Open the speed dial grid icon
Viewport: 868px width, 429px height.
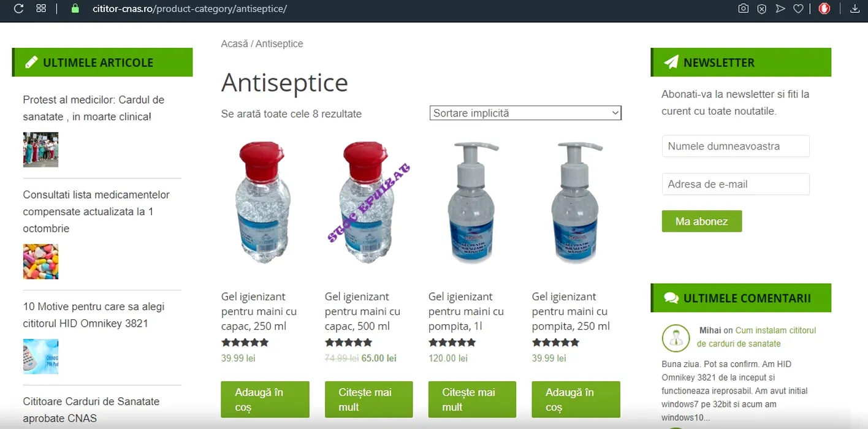(x=41, y=9)
